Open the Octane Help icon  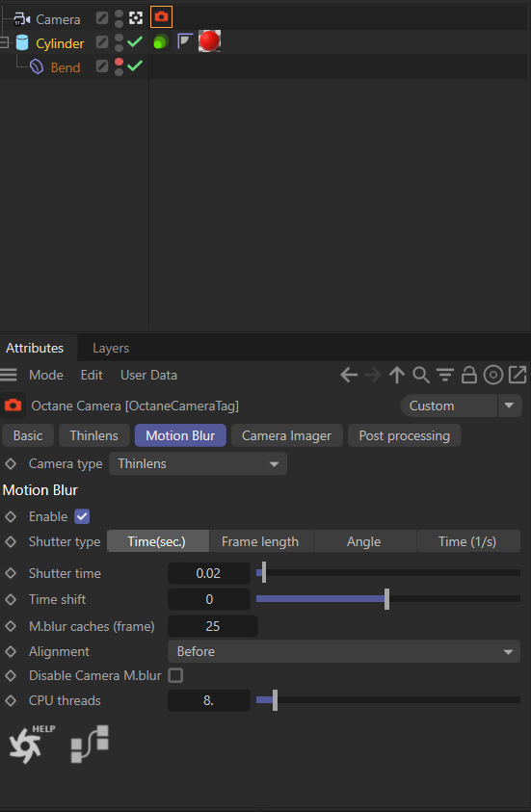click(32, 745)
